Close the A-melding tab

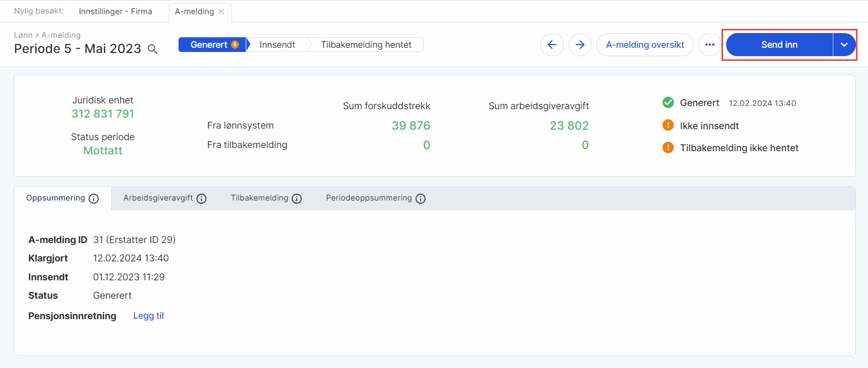tap(222, 12)
